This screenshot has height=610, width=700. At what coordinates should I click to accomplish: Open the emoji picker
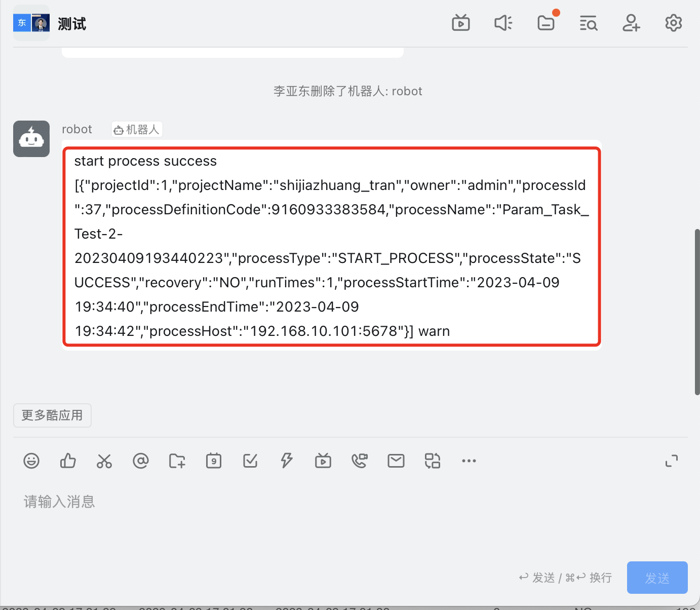(31, 461)
